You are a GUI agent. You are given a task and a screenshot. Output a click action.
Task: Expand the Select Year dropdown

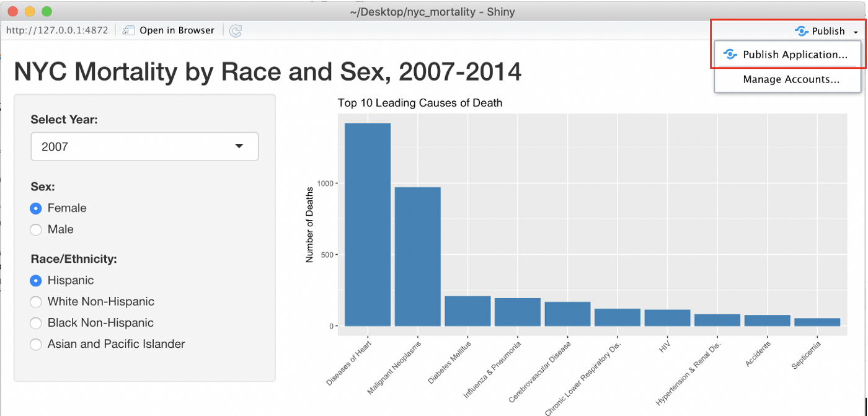click(x=144, y=147)
